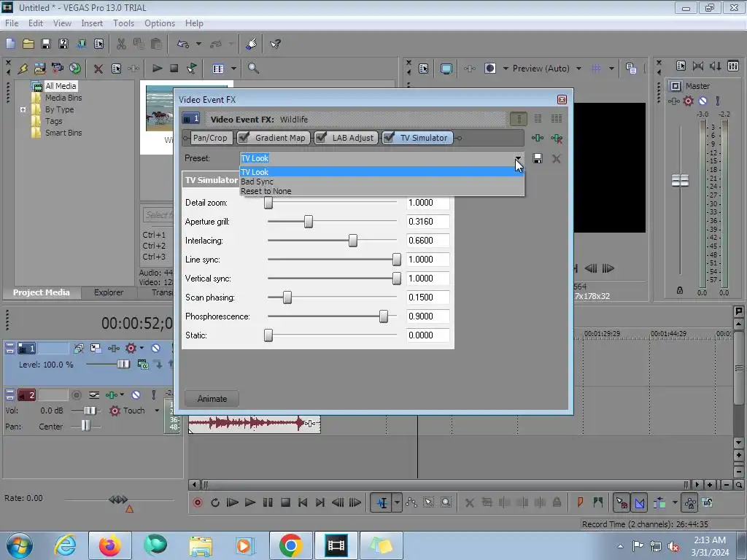Toggle Auto Ripple in timeline toolbar

pos(659,502)
